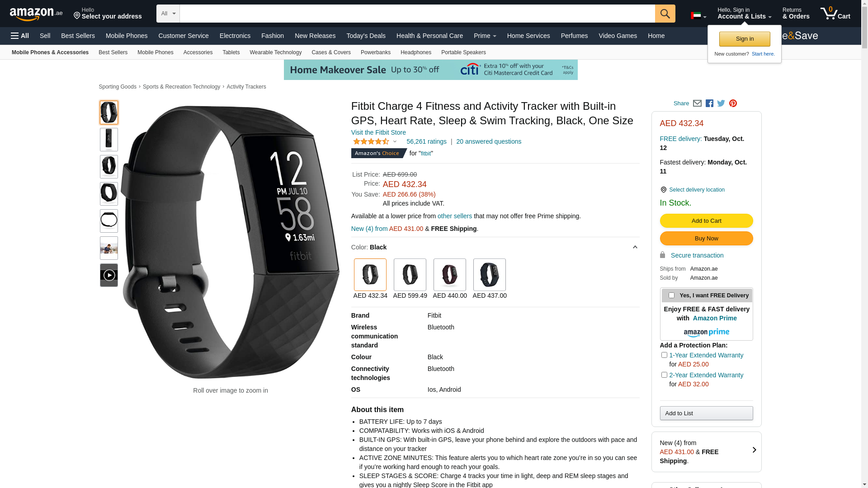Open the All search category dropdown
Image resolution: width=868 pixels, height=488 pixels.
168,14
